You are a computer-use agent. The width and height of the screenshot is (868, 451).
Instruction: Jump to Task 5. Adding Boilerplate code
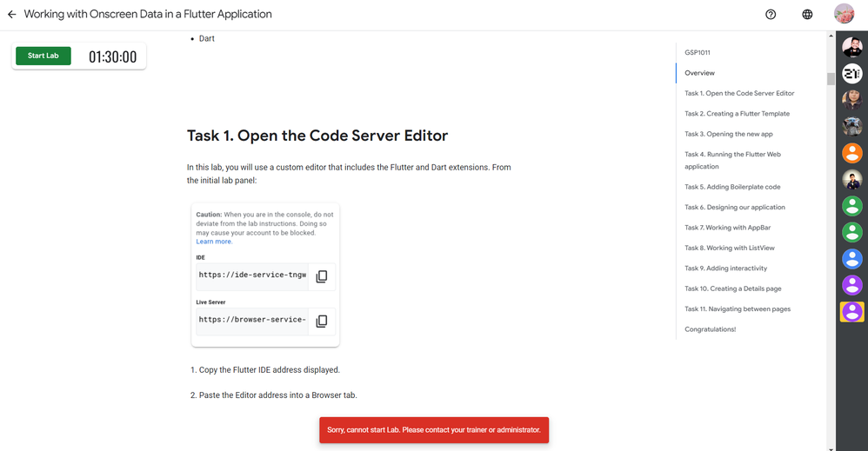pyautogui.click(x=732, y=187)
